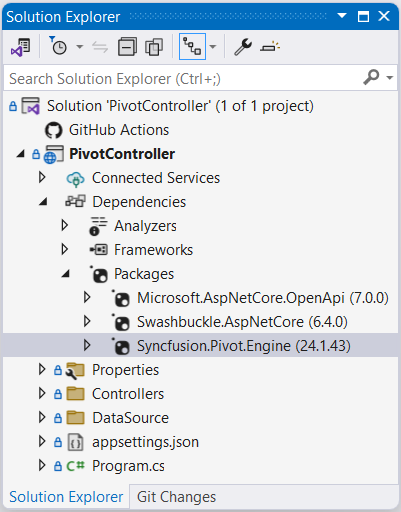The image size is (401, 512).
Task: Click the Frameworks icon
Action: coord(98,250)
